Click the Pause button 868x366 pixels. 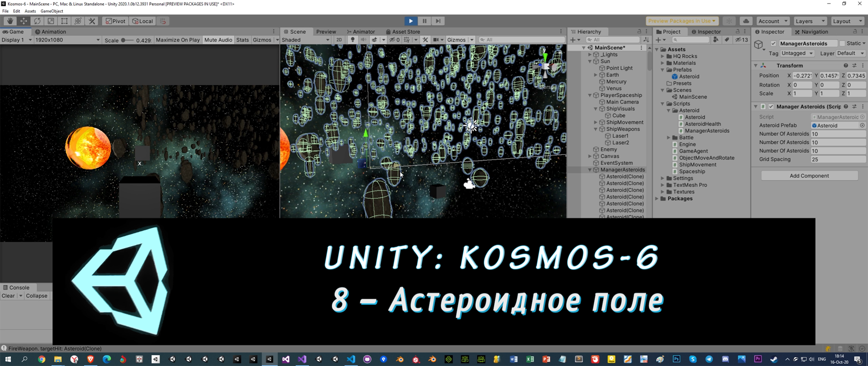coord(425,21)
